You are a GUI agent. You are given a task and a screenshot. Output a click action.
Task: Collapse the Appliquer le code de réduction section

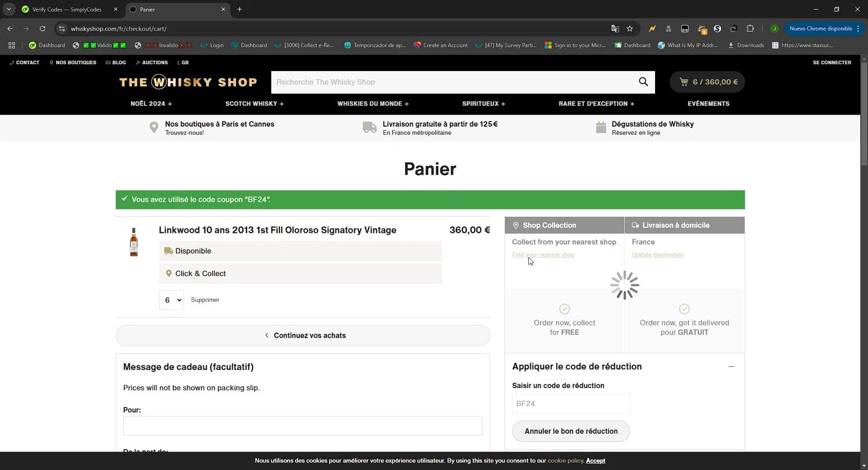pos(731,367)
